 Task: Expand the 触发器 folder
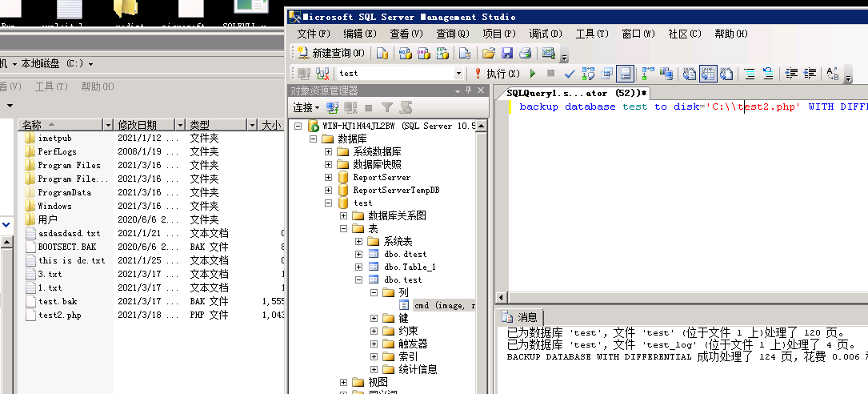pyautogui.click(x=374, y=344)
